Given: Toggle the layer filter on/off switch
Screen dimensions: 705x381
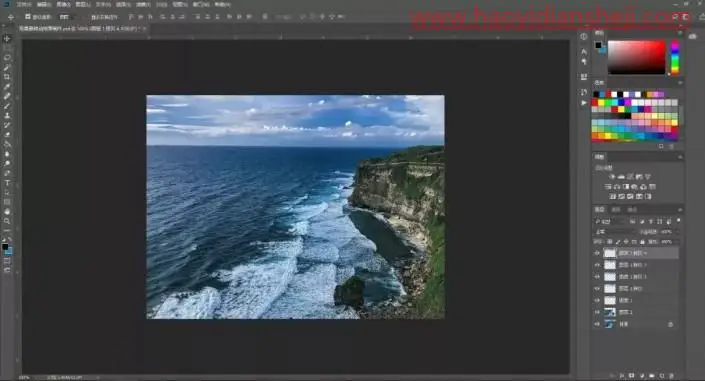Looking at the screenshot, I should (678, 220).
